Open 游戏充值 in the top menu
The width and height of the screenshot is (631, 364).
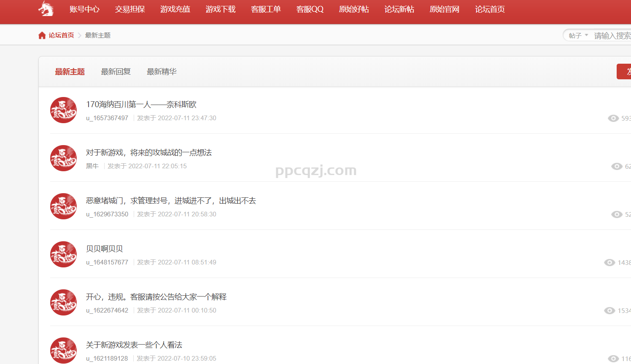coord(175,9)
